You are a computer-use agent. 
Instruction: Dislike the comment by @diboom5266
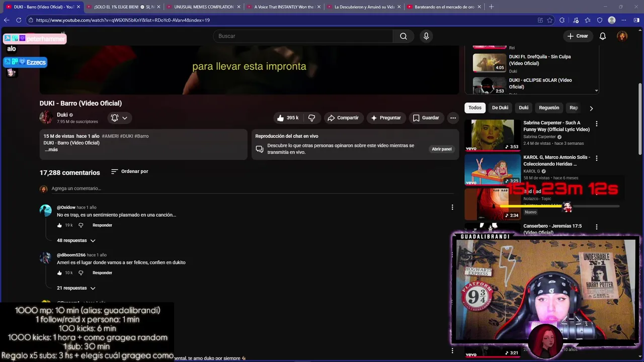pyautogui.click(x=80, y=273)
